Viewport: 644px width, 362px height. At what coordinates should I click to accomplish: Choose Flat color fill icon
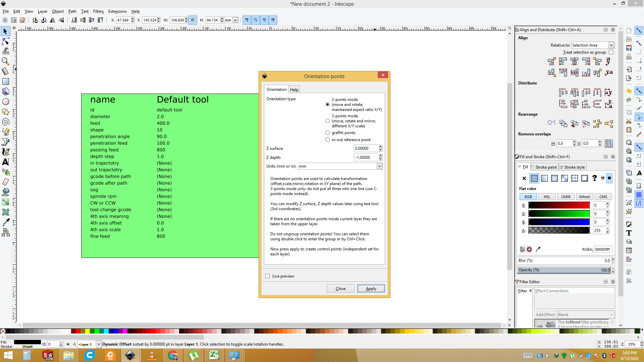(534, 178)
